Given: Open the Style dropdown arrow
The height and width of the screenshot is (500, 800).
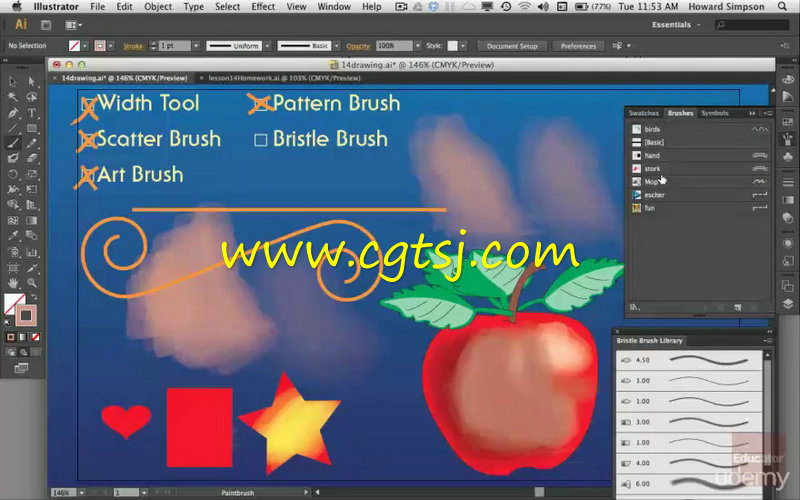Looking at the screenshot, I should 463,46.
